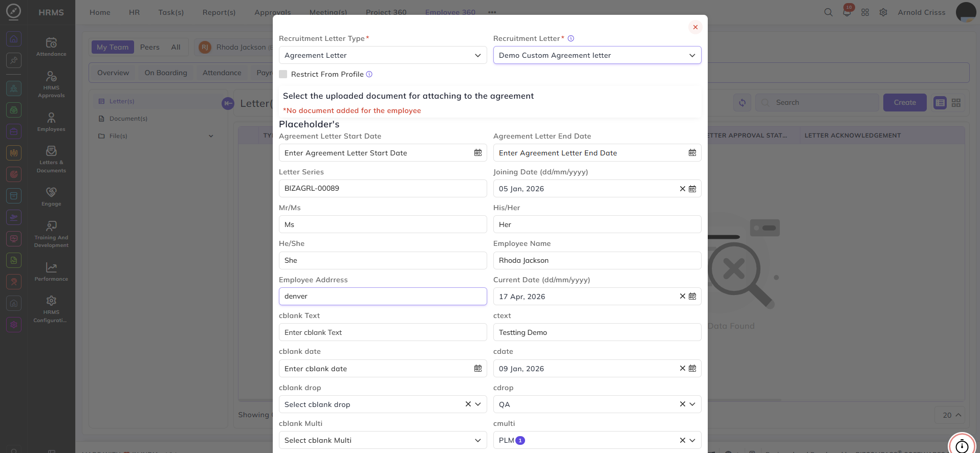The height and width of the screenshot is (453, 980).
Task: Click the Create button
Action: [904, 103]
